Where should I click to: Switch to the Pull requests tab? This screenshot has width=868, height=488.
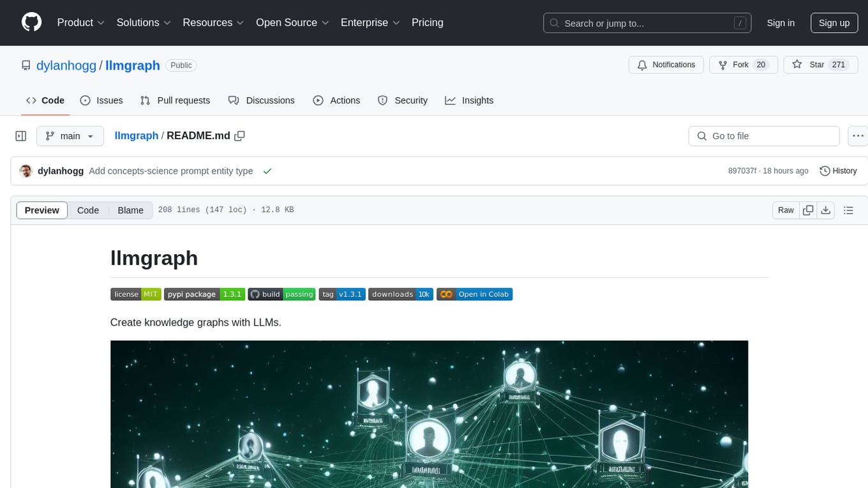[x=175, y=100]
